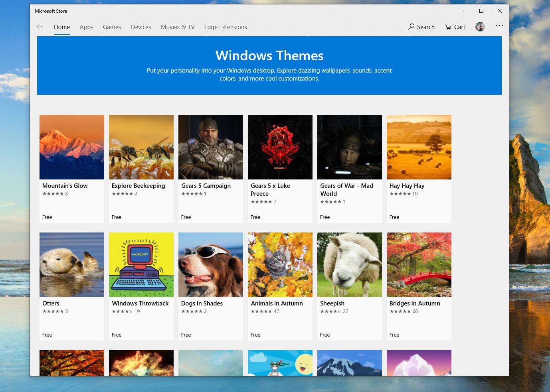The width and height of the screenshot is (550, 392).
Task: Click the Hay Hay Hay title
Action: (407, 186)
